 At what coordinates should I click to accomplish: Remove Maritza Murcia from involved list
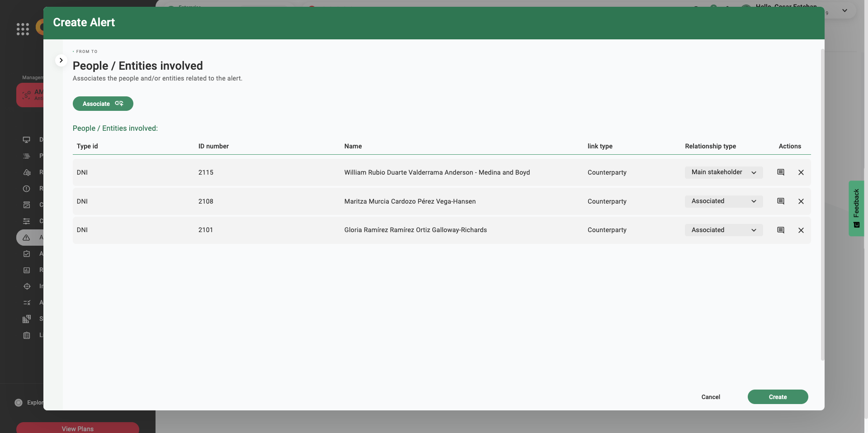[801, 201]
